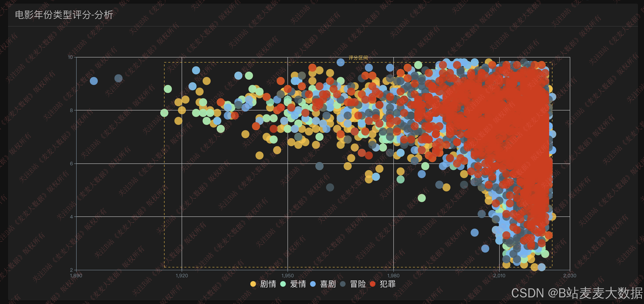
Task: Toggle the 剧情 series via legend text
Action: [268, 284]
